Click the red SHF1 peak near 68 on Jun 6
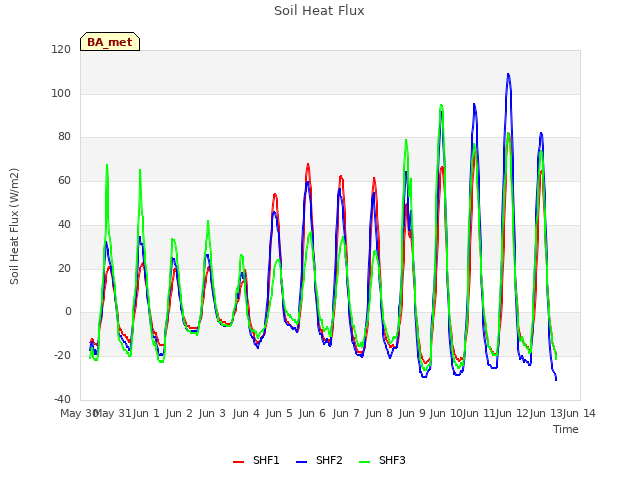The height and width of the screenshot is (480, 640). point(308,164)
